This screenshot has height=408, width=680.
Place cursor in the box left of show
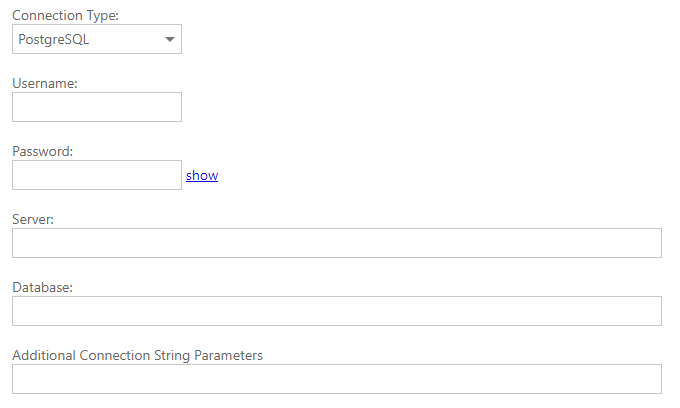97,175
